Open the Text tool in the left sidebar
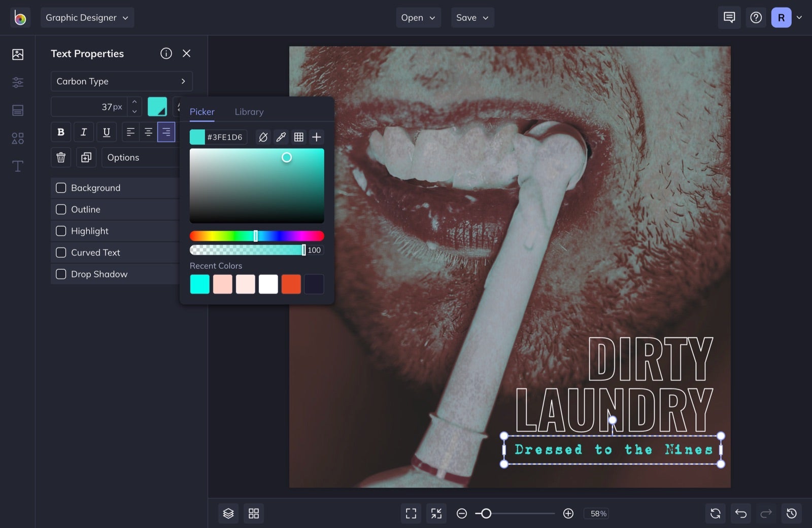812x528 pixels. point(17,166)
